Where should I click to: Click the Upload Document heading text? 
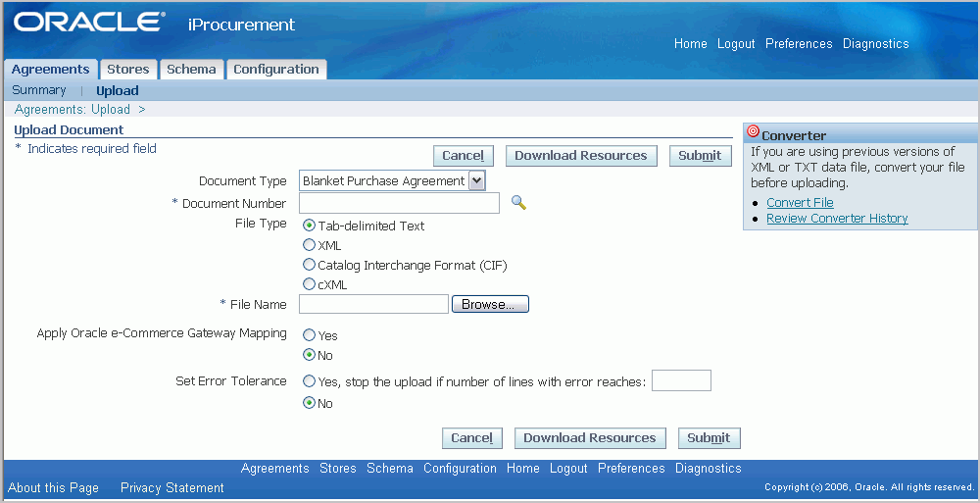pos(69,130)
